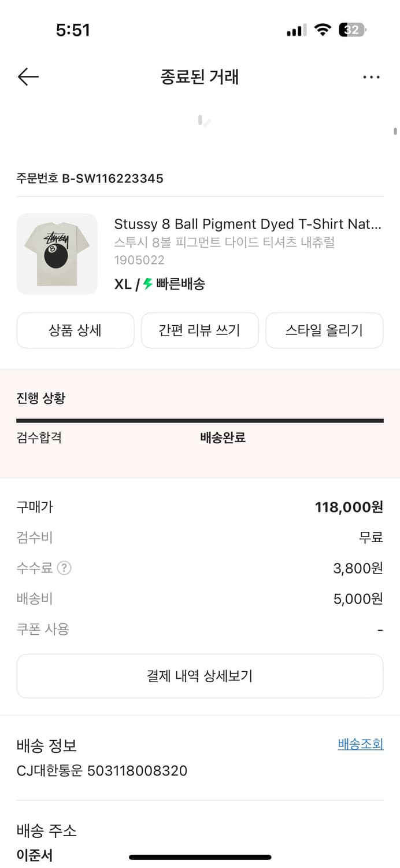Viewport: 400px width, 868px height.
Task: Open the three-dot more options menu
Action: coord(371,77)
